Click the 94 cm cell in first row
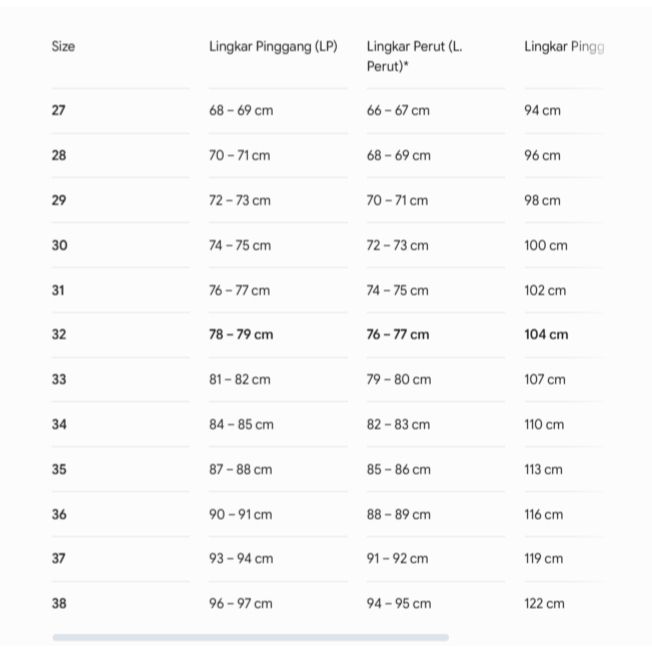The width and height of the screenshot is (652, 652). point(542,110)
